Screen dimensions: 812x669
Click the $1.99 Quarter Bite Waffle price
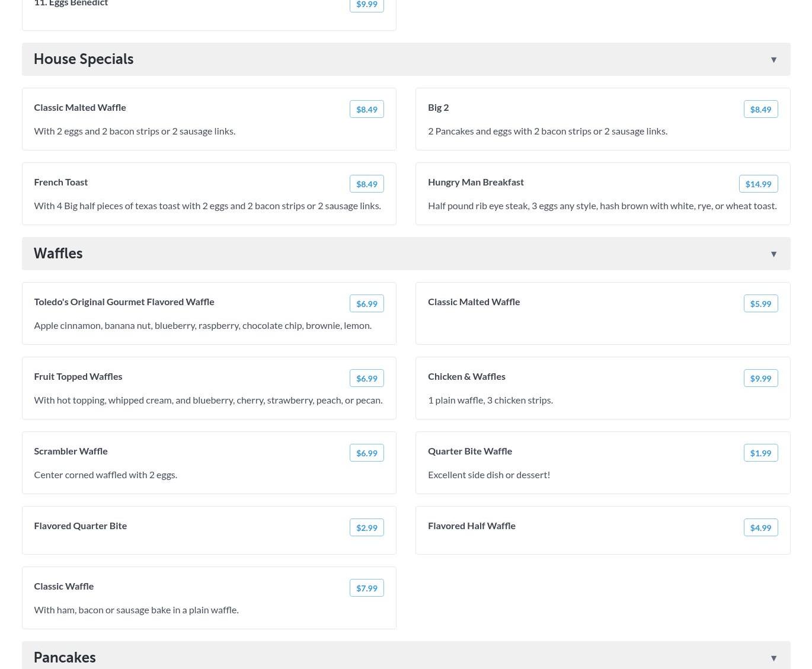tap(760, 453)
